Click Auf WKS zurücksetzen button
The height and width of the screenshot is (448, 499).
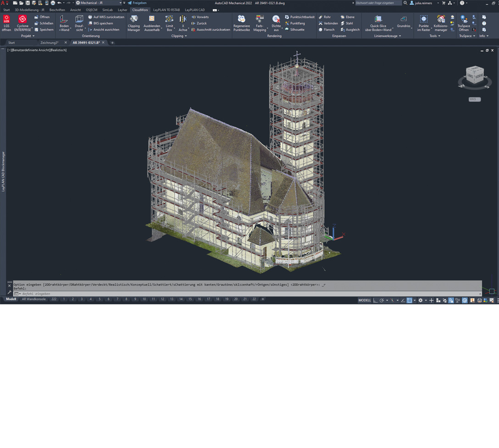[x=106, y=17]
